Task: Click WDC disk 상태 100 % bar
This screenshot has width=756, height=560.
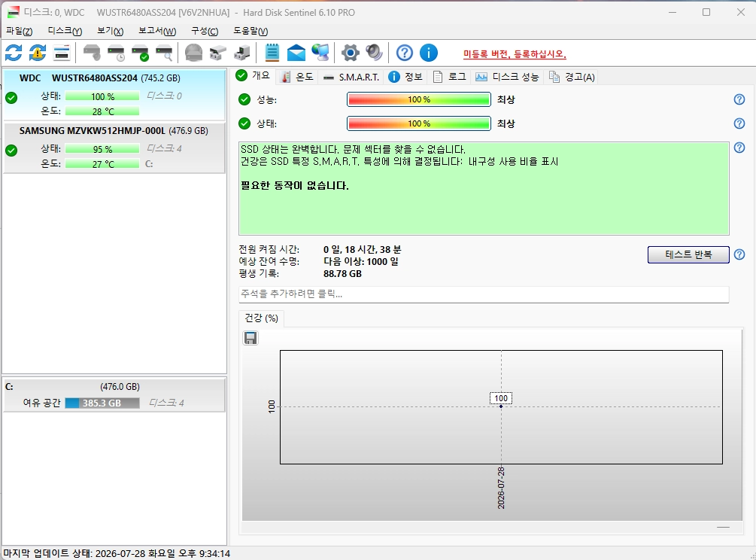Action: [x=102, y=96]
